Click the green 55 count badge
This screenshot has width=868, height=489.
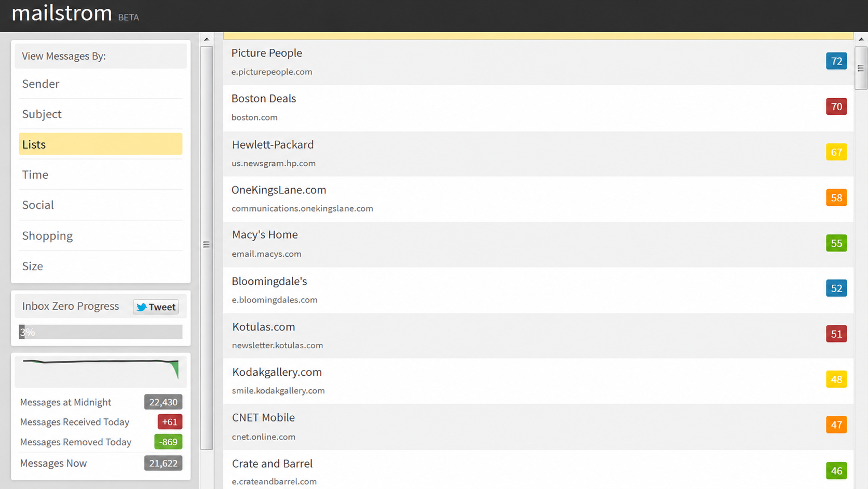[836, 243]
